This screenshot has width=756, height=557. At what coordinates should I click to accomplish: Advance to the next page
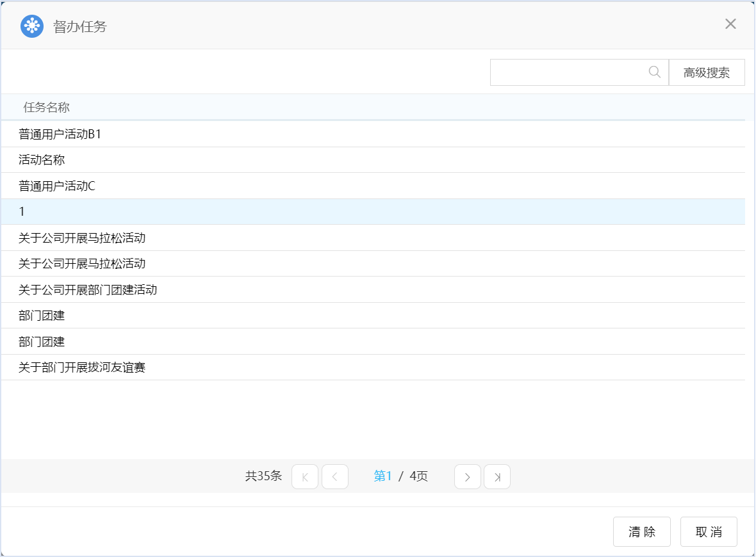click(x=468, y=477)
